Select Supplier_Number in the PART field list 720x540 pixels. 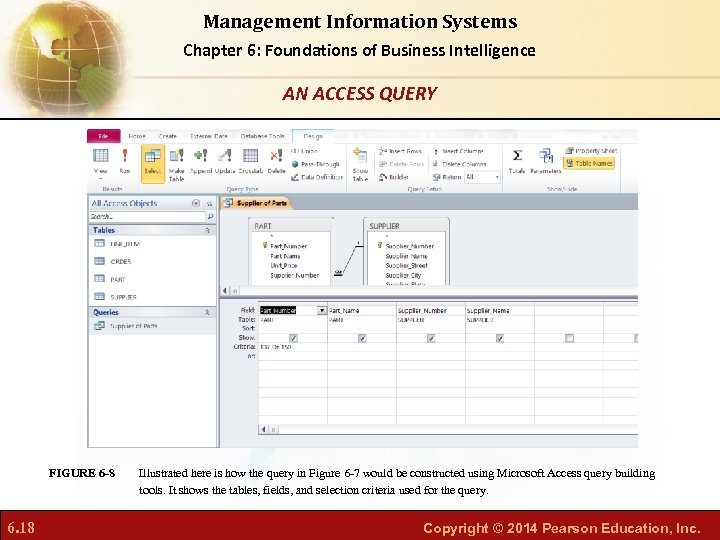294,276
